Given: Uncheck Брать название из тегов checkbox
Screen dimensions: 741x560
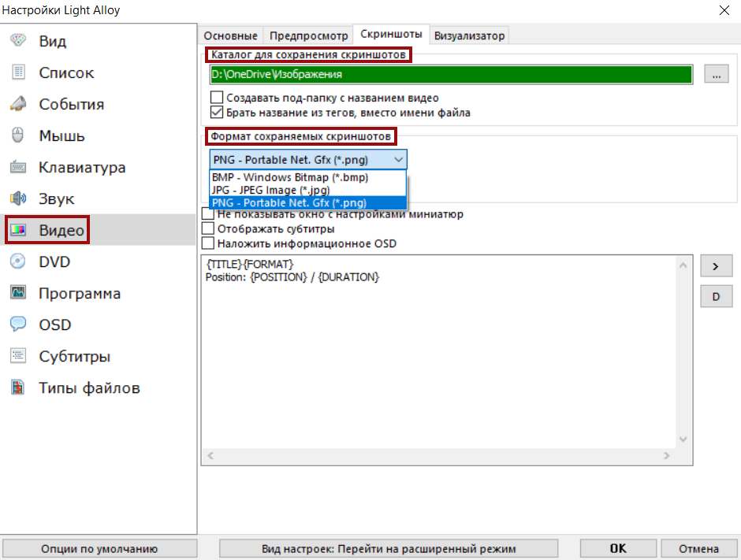Looking at the screenshot, I should click(217, 113).
